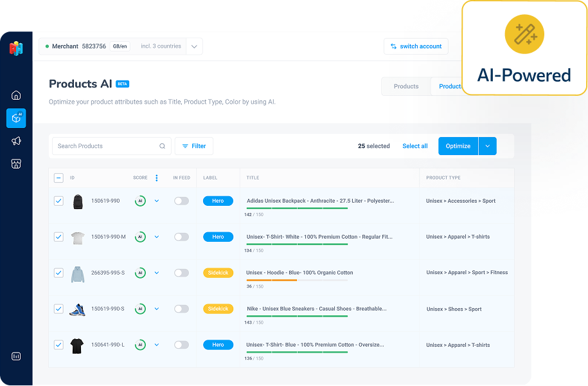Focus the Search Products input field
The height and width of the screenshot is (386, 588).
(x=112, y=146)
